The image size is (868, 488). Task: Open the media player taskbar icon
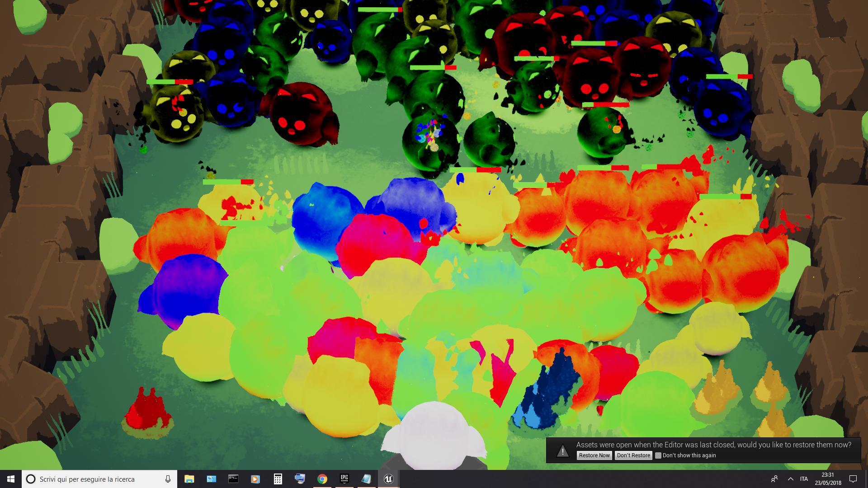255,479
